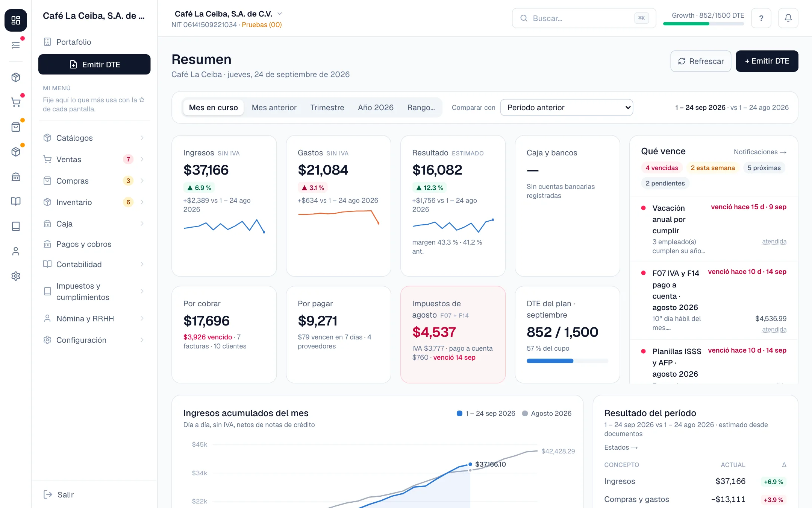The image size is (812, 508).
Task: Click the bank icon beside Caja
Action: (x=47, y=224)
